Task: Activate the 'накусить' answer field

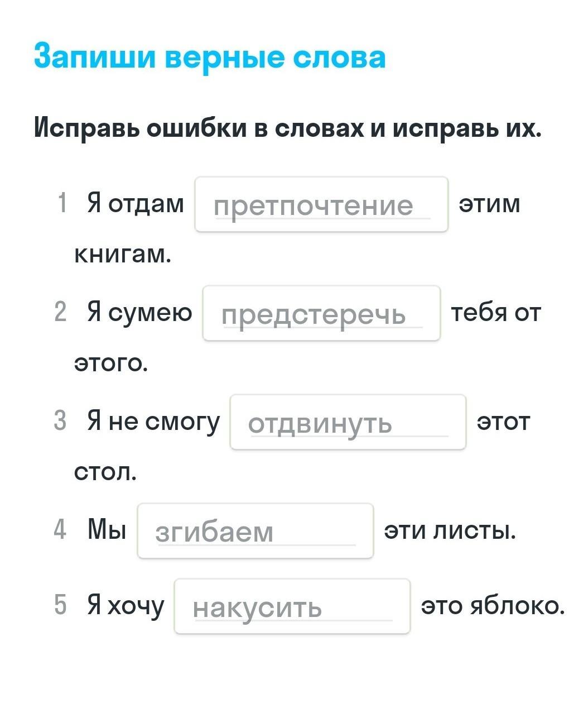Action: [292, 606]
